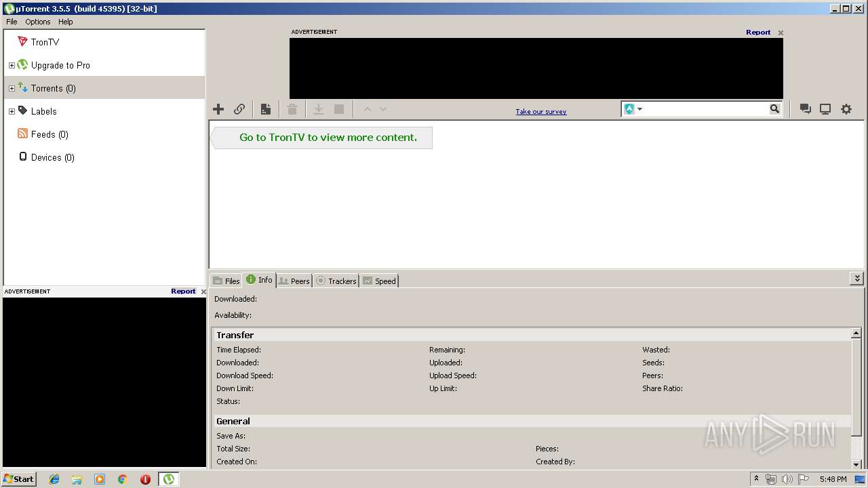868x488 pixels.
Task: Expand the Upgrade to Pro node
Action: point(12,66)
